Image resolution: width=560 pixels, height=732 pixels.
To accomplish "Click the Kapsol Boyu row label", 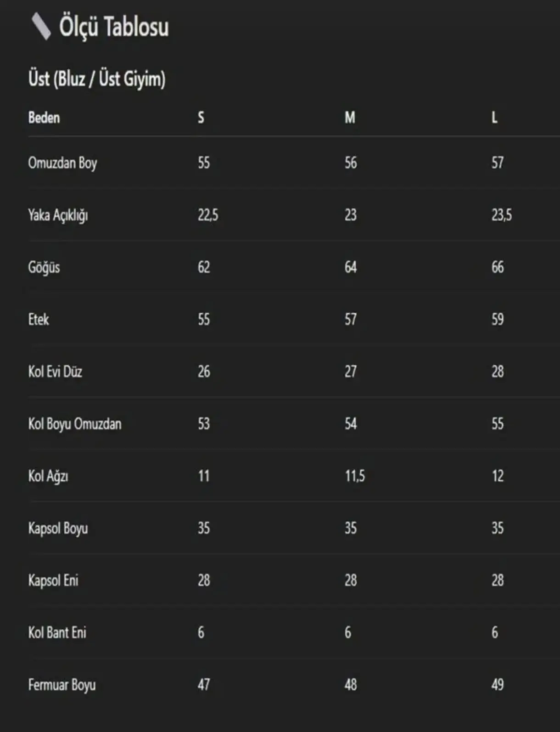I will pyautogui.click(x=58, y=529).
